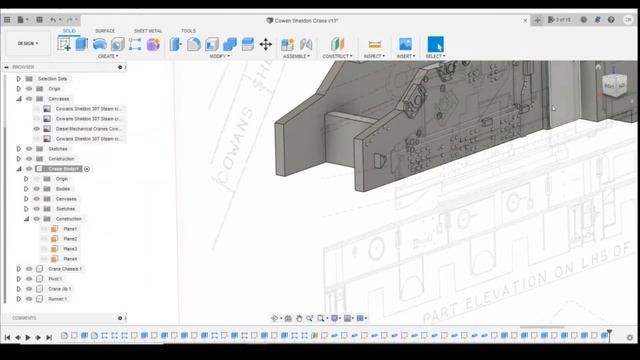Click the Offset Plane construct icon
The width and height of the screenshot is (640, 360).
(338, 44)
